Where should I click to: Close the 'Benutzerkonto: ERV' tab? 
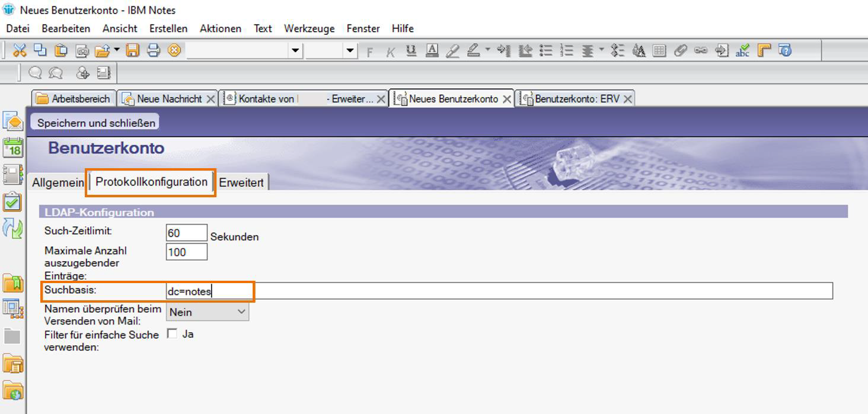pos(628,99)
